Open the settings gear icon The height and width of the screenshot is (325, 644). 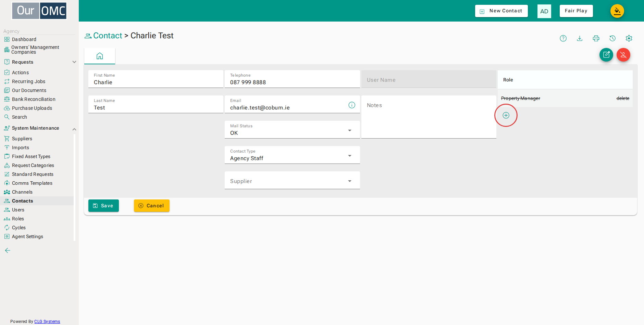tap(629, 38)
